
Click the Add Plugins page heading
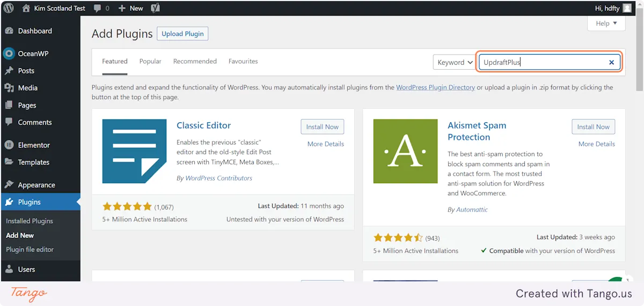tap(122, 34)
